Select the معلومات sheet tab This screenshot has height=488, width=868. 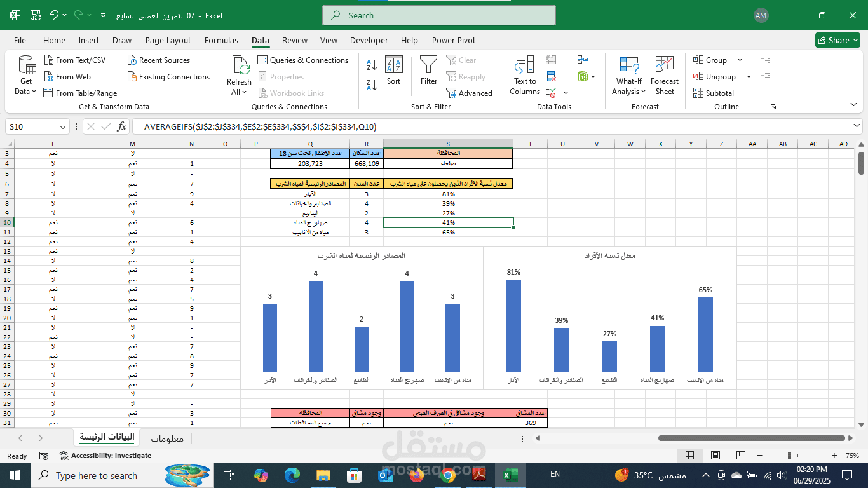[x=167, y=438]
